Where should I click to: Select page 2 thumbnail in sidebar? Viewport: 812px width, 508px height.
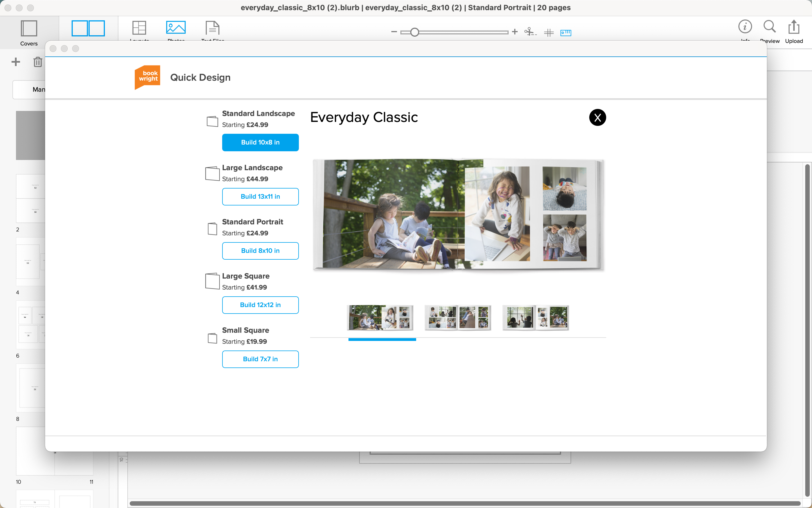click(30, 198)
